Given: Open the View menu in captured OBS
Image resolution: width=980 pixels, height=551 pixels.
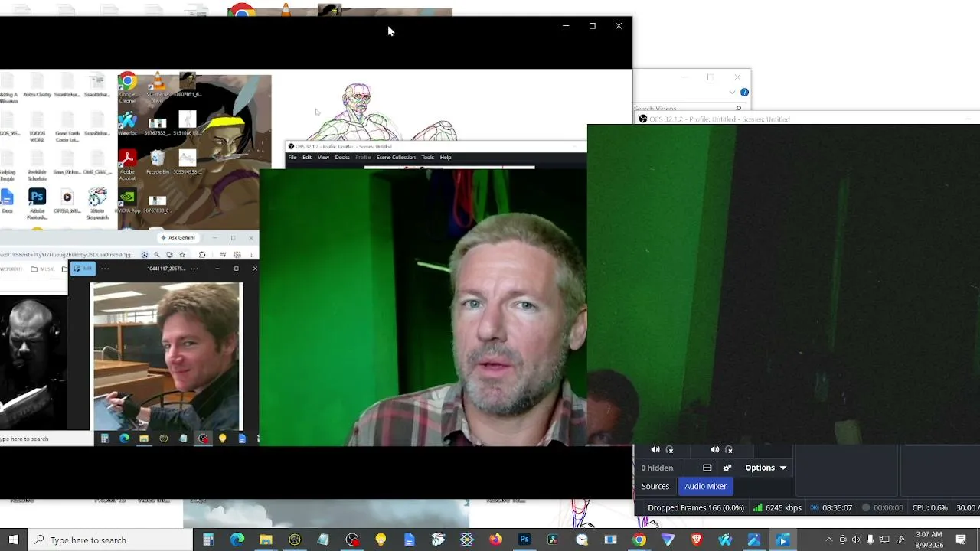Looking at the screenshot, I should tap(323, 158).
